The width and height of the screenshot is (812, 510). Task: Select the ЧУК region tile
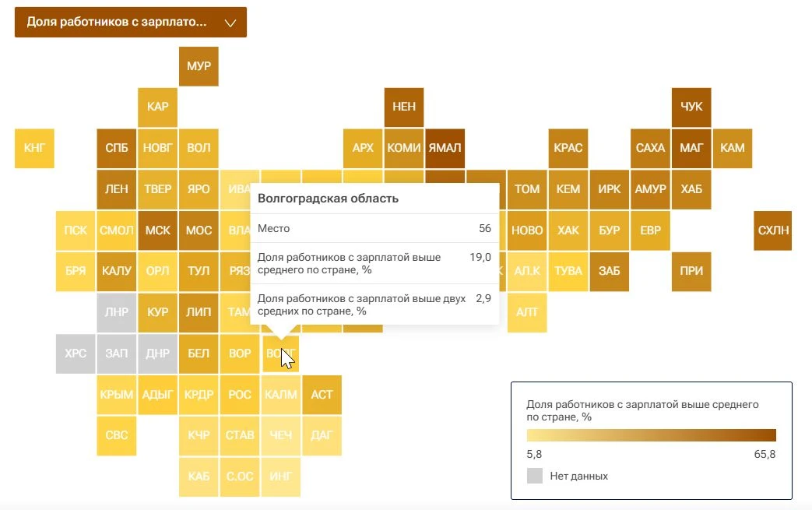tap(691, 107)
